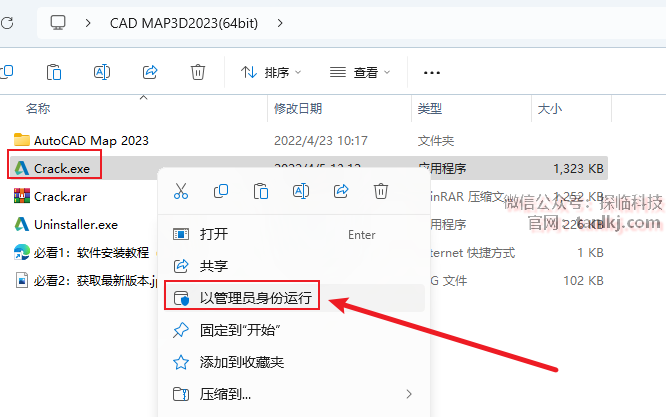The height and width of the screenshot is (417, 666).
Task: Click the toolbar Share icon
Action: pyautogui.click(x=150, y=72)
